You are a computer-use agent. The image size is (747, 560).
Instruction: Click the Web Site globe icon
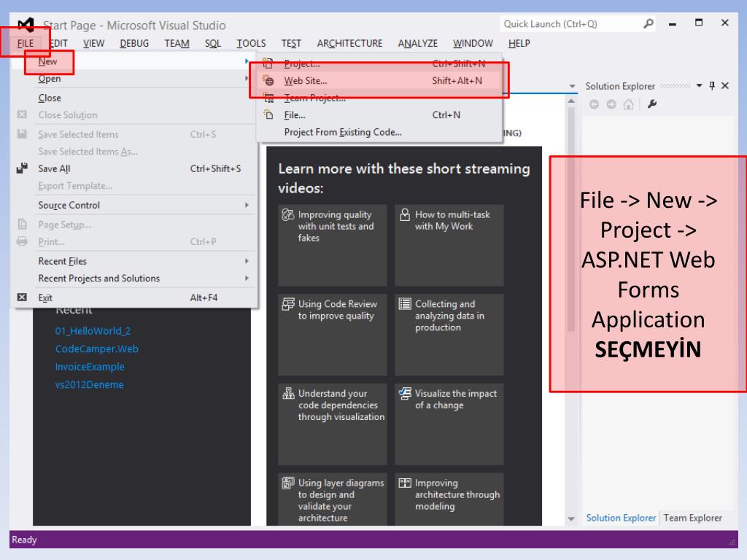(268, 80)
